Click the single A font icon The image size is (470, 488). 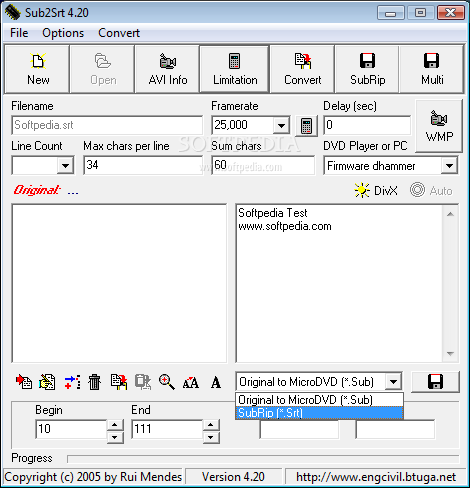[x=216, y=383]
